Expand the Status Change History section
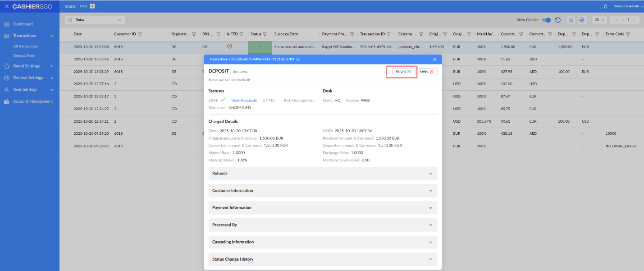The width and height of the screenshot is (644, 271). [x=322, y=259]
